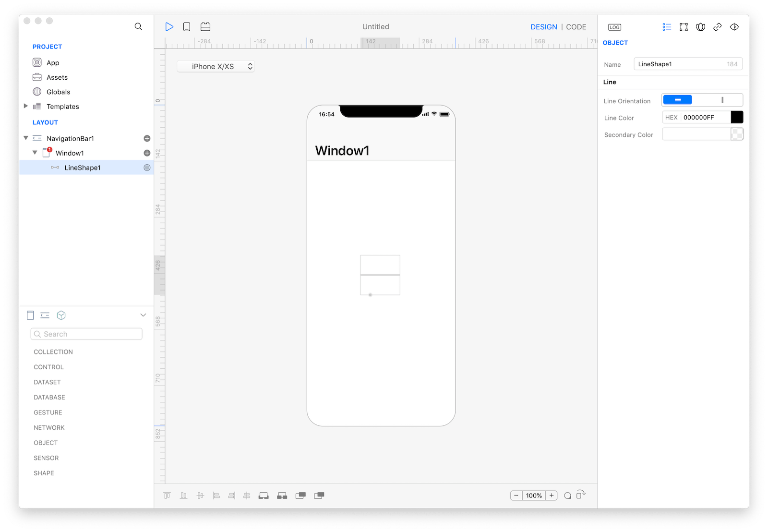
Task: Select vertical line orientation
Action: 722,100
